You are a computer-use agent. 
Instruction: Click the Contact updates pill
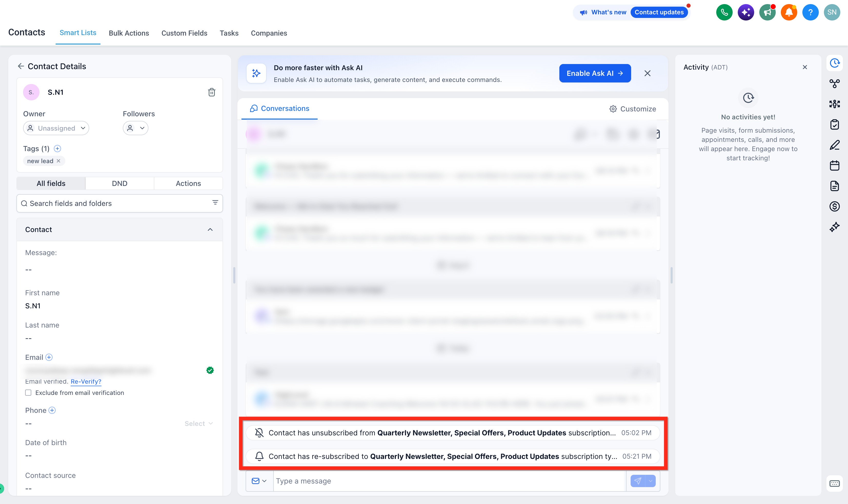[x=659, y=12]
